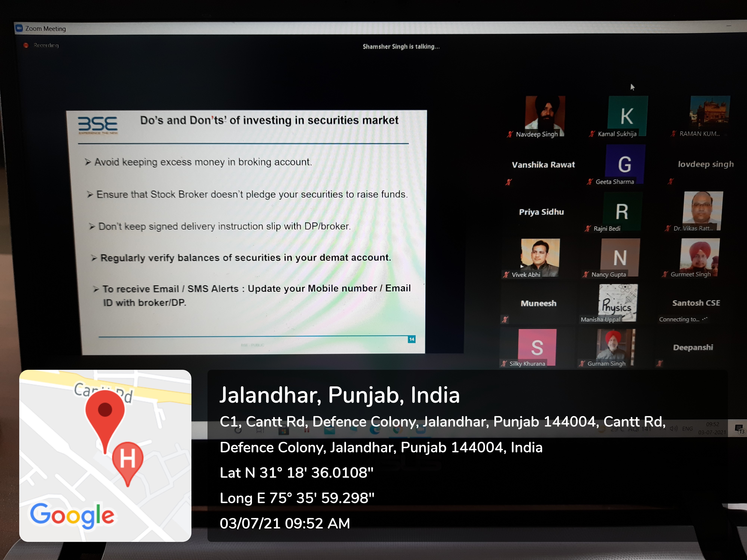Image resolution: width=747 pixels, height=560 pixels.
Task: Select Silky Khurana's pink S avatar tile
Action: click(537, 347)
